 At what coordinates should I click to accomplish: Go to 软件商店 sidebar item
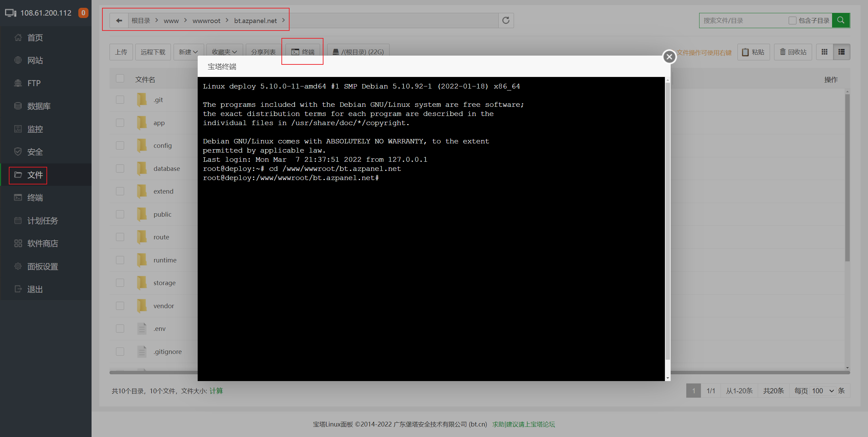click(x=42, y=243)
